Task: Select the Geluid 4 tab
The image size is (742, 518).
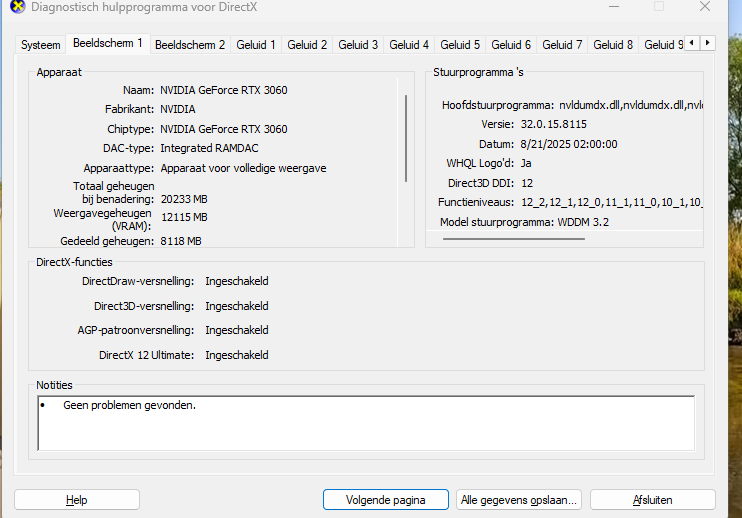Action: tap(409, 45)
